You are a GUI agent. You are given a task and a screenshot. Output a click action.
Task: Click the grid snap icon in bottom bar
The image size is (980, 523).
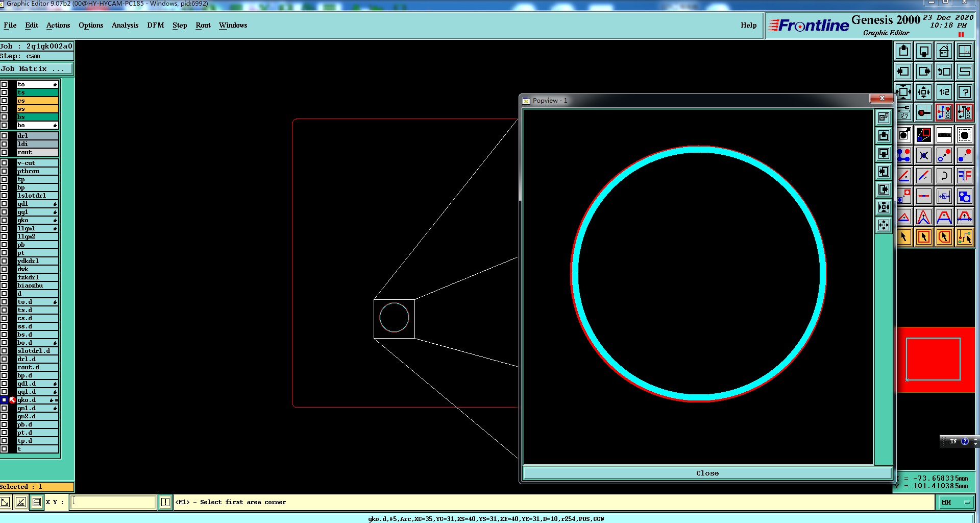[37, 502]
